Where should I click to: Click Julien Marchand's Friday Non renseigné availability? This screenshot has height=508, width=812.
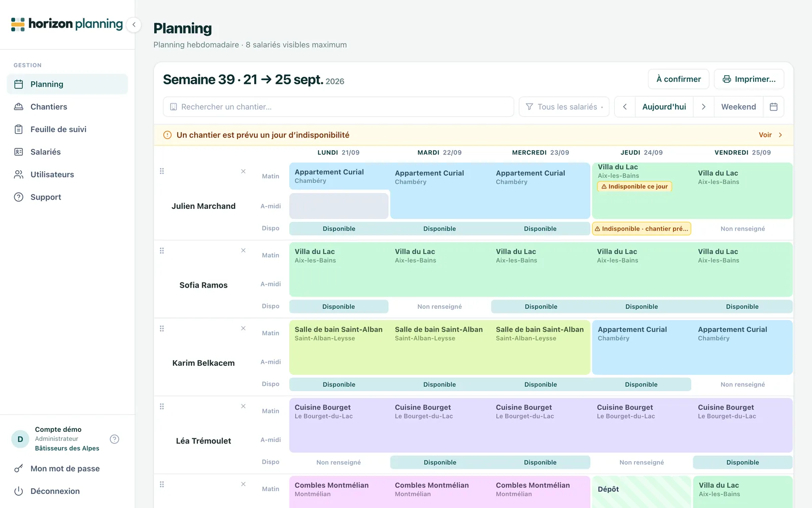pyautogui.click(x=742, y=229)
